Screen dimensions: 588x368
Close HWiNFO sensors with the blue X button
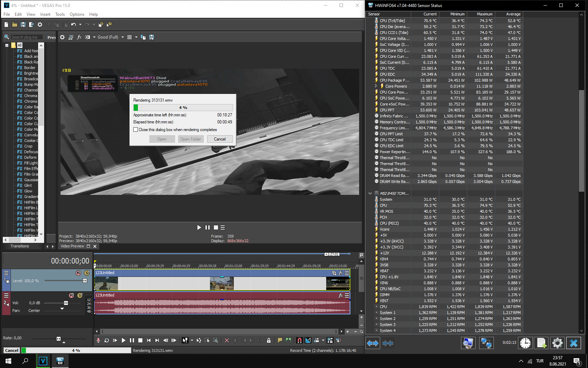click(574, 343)
